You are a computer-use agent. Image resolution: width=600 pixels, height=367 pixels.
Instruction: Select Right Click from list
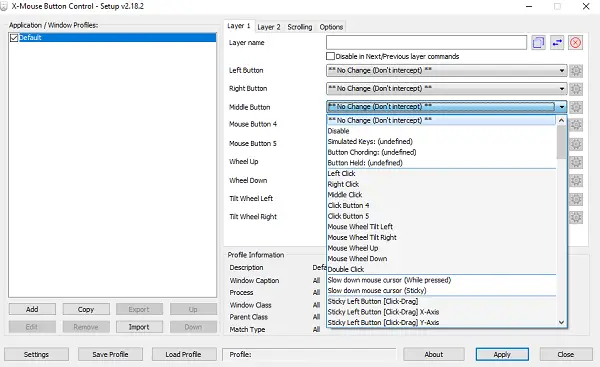click(441, 184)
